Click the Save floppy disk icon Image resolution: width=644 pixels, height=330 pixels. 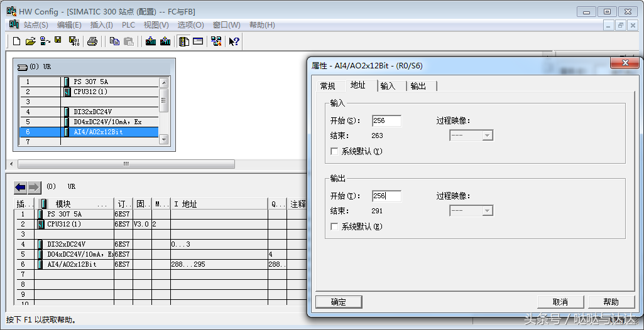[x=58, y=41]
